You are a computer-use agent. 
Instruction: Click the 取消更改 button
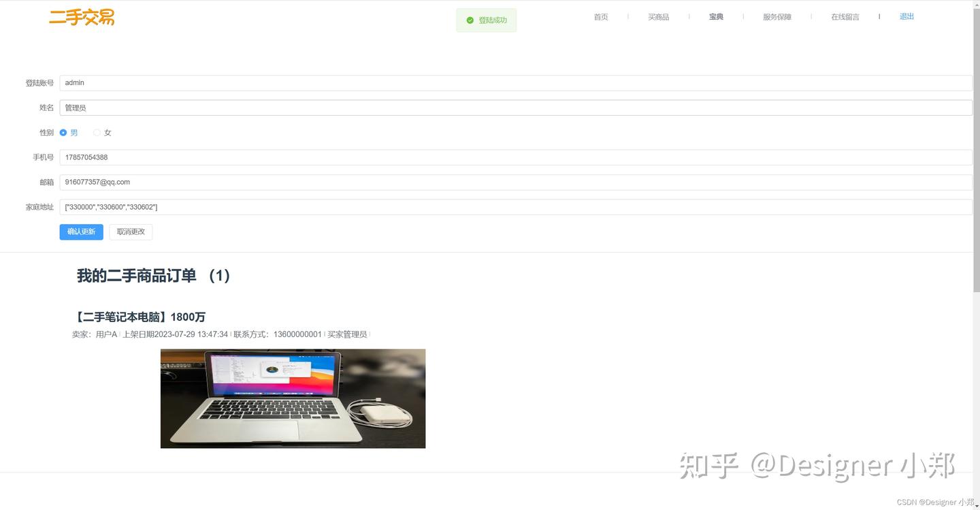click(131, 232)
